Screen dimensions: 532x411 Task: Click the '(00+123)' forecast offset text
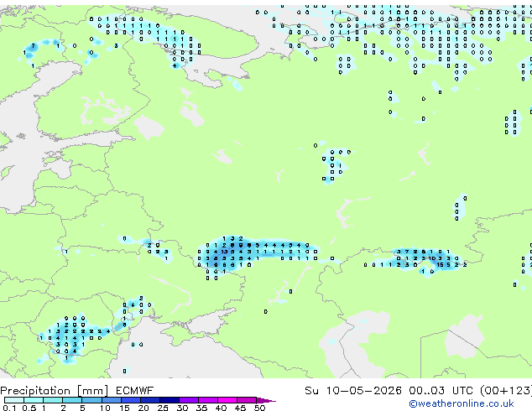coord(506,391)
